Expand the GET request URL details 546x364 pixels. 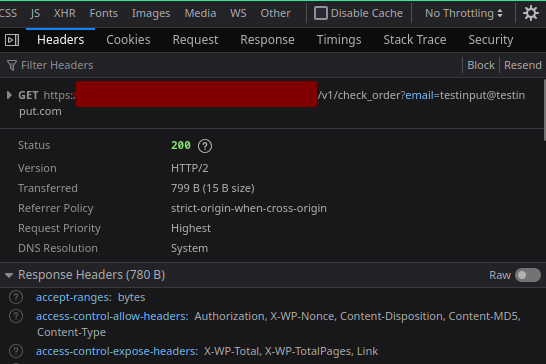tap(9, 95)
